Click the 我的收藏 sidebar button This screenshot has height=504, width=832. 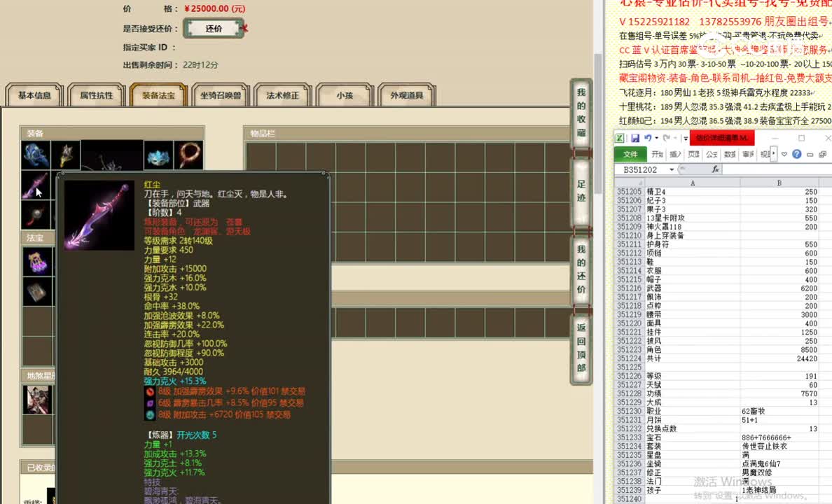581,112
